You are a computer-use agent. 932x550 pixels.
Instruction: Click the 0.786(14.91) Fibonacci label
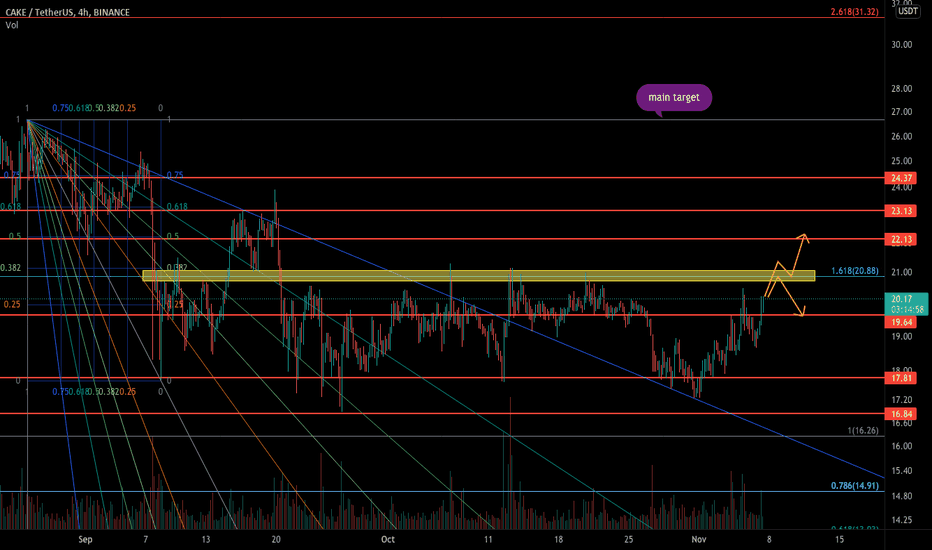pos(854,485)
